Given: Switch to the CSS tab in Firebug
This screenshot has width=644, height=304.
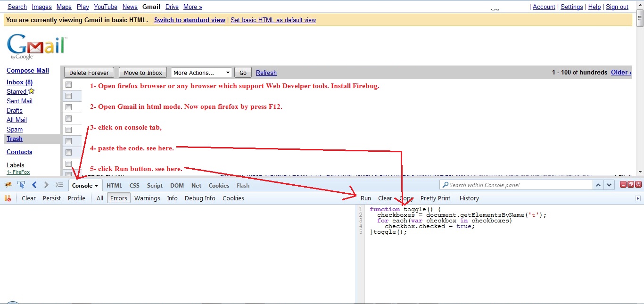Looking at the screenshot, I should (x=134, y=186).
